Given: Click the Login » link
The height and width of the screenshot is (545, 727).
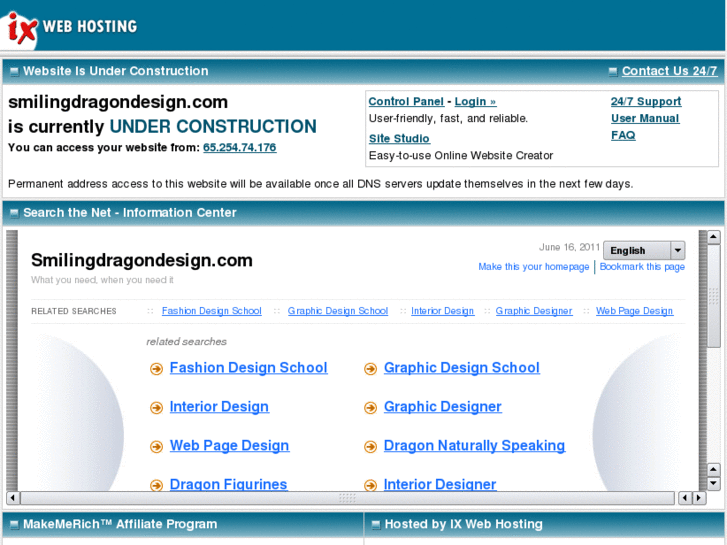Looking at the screenshot, I should [475, 102].
